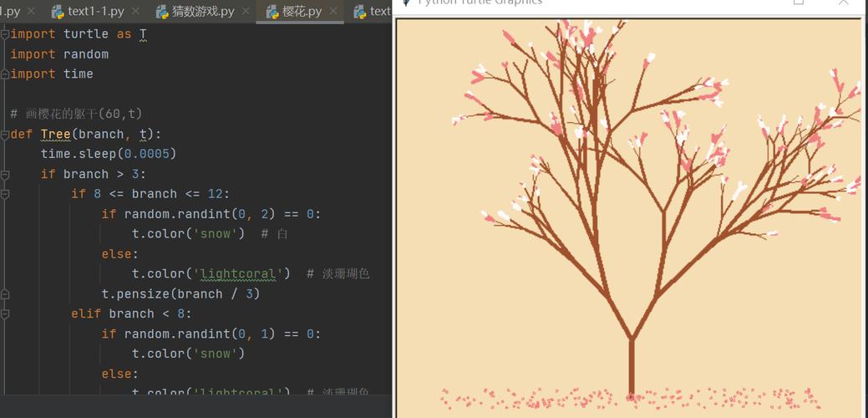The width and height of the screenshot is (868, 418).
Task: Collapse the 'elif branch < 8:' block
Action: (x=5, y=313)
